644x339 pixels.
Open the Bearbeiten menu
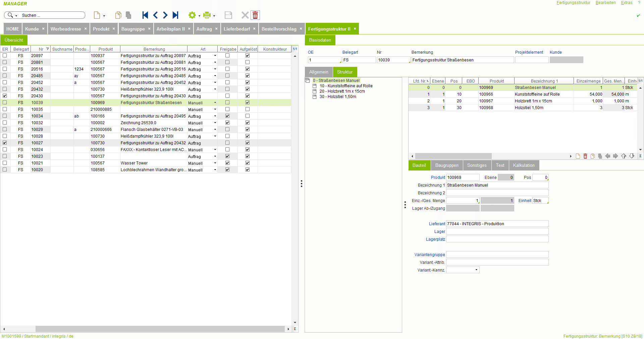pos(605,3)
